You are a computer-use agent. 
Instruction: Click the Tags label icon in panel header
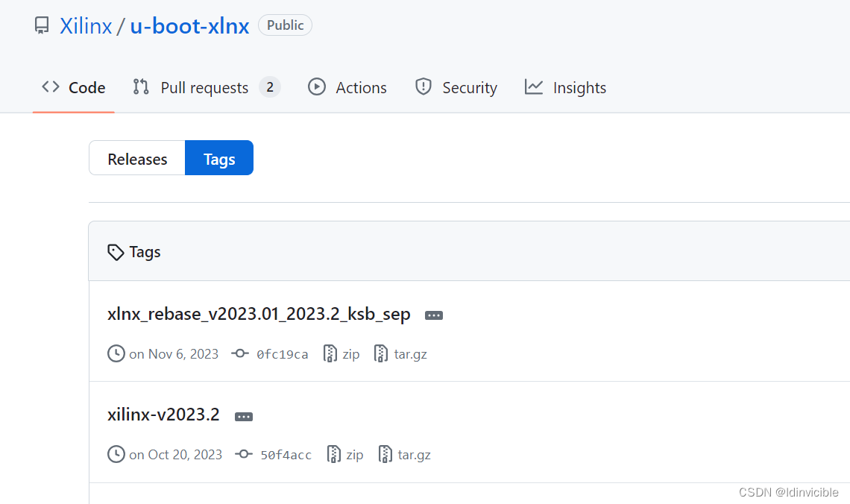pyautogui.click(x=116, y=251)
